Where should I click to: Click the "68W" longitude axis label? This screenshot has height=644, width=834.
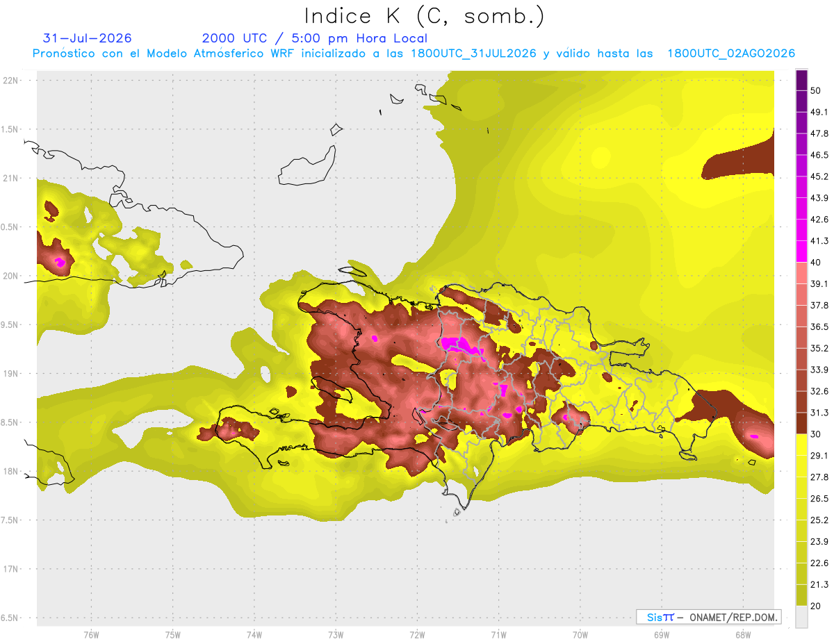[742, 636]
